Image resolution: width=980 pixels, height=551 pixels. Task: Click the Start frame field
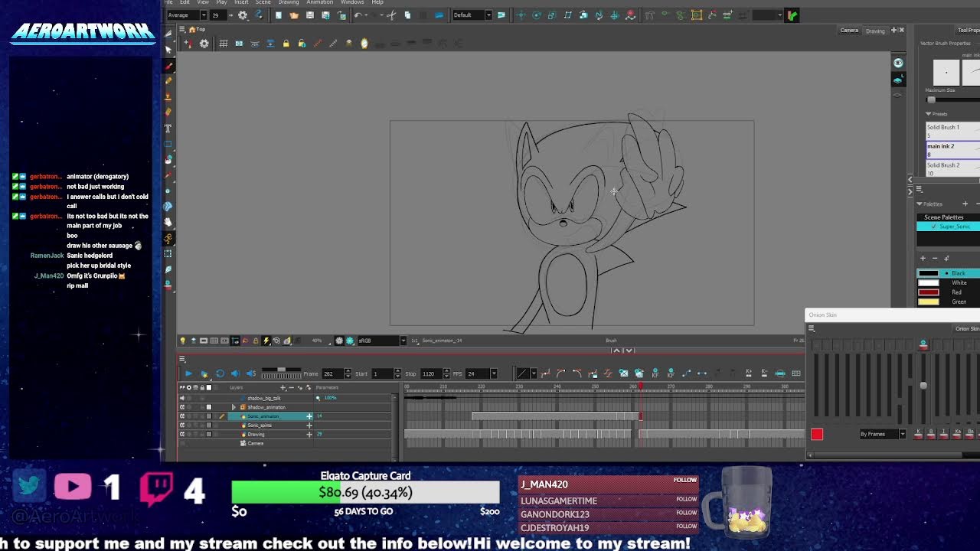[381, 373]
